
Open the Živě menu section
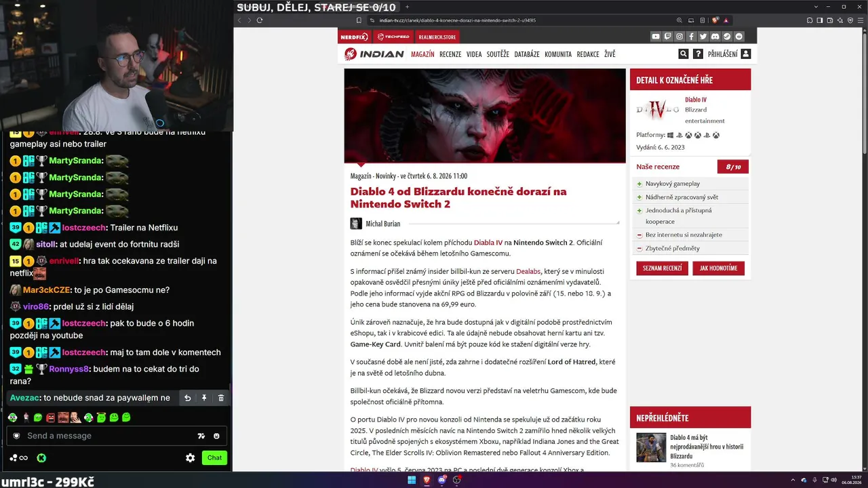(610, 54)
